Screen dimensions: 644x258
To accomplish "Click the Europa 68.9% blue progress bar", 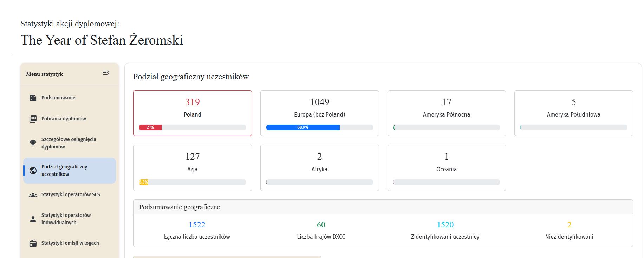I will pos(303,127).
